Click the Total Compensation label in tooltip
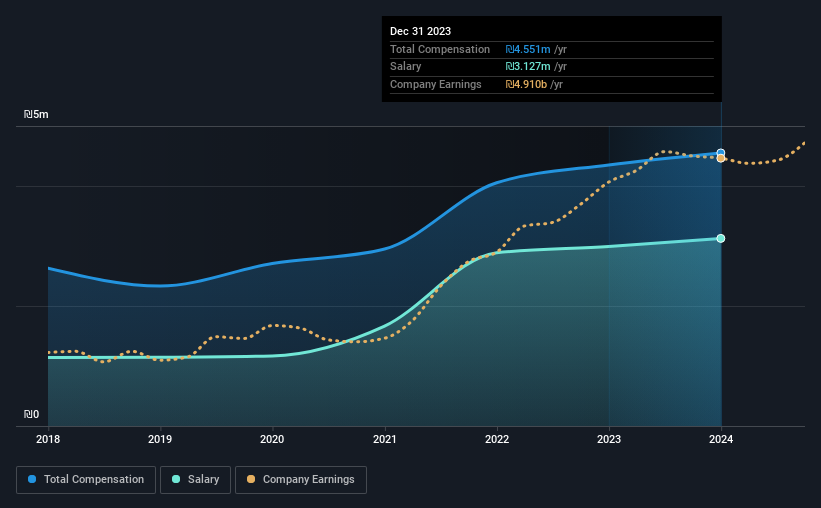 point(440,49)
